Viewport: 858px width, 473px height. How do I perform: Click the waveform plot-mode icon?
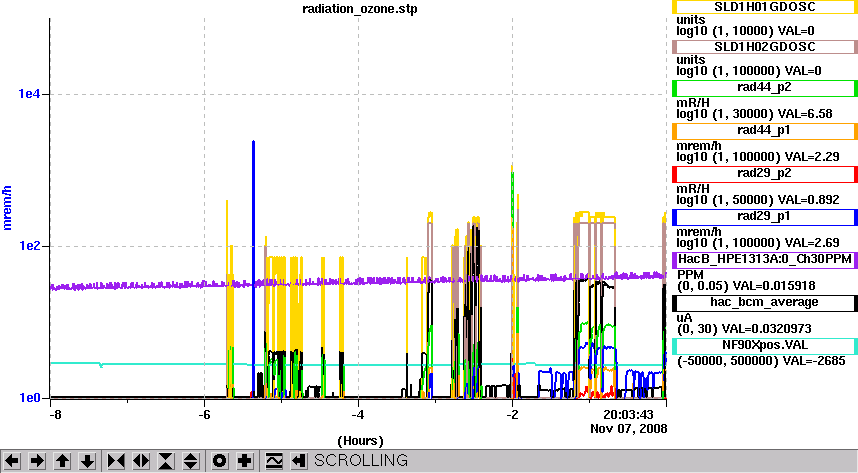click(274, 461)
